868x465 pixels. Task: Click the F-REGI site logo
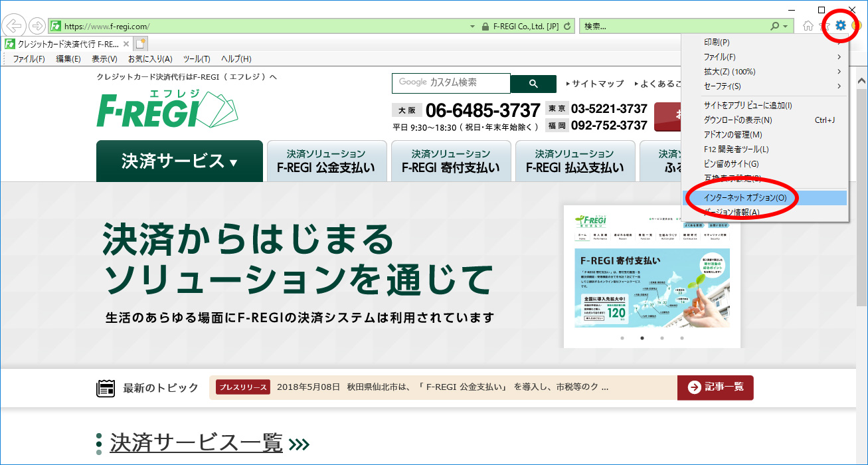[x=167, y=108]
